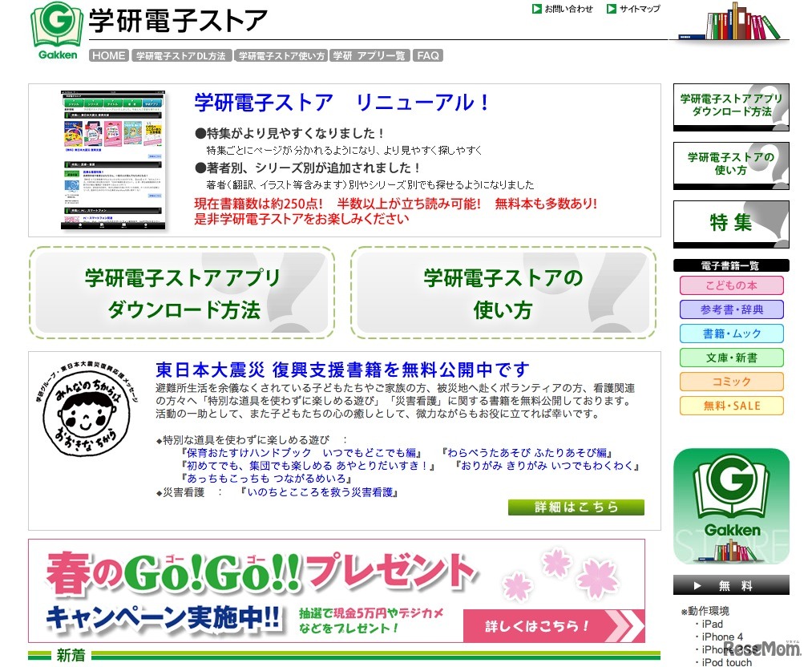This screenshot has height=667, width=812.
Task: Click the green 詳細はこちら button
Action: click(x=576, y=507)
